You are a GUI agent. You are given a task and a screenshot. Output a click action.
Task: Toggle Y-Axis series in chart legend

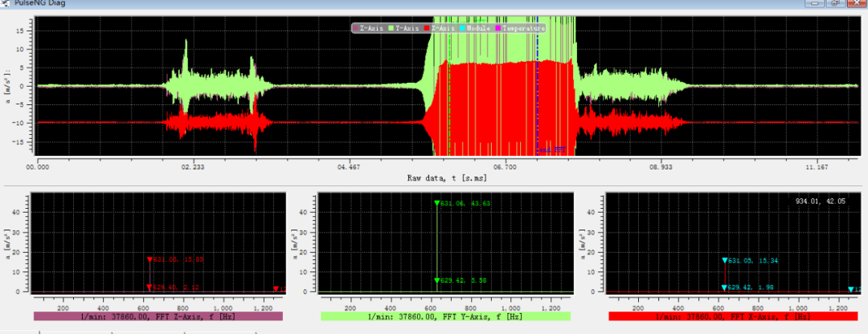(x=405, y=28)
